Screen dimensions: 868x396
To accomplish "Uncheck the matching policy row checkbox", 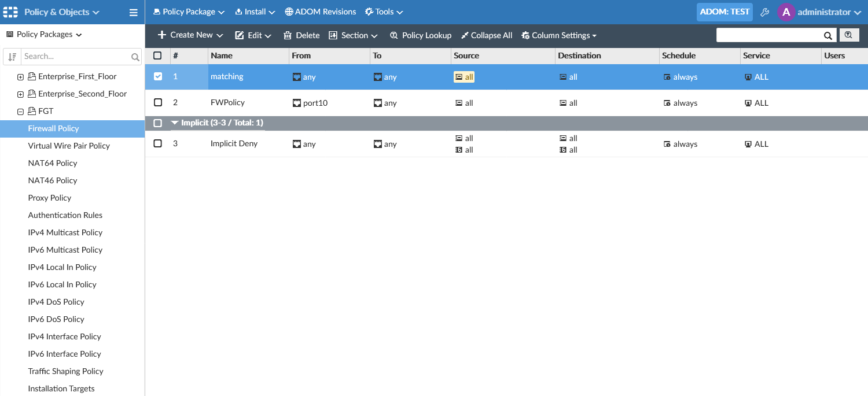I will point(158,76).
